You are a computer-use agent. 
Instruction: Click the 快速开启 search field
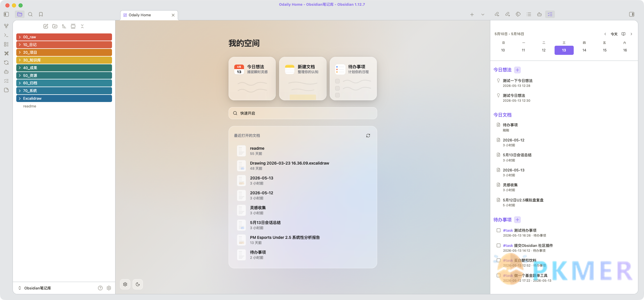coord(303,113)
